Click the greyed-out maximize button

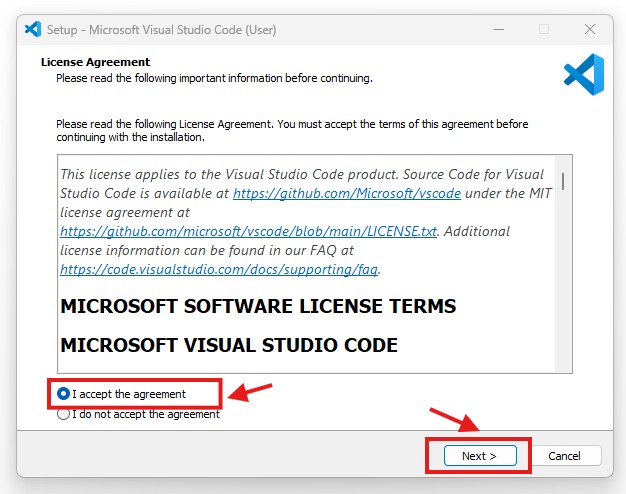pyautogui.click(x=544, y=29)
